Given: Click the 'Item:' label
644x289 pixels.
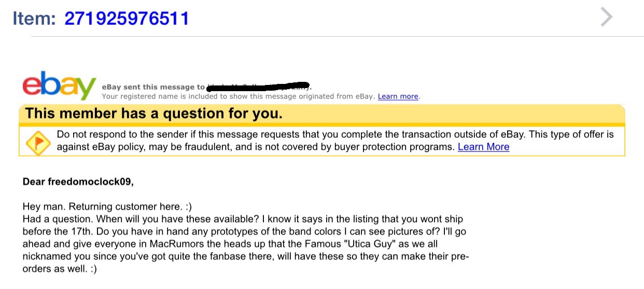Looking at the screenshot, I should pos(34,18).
